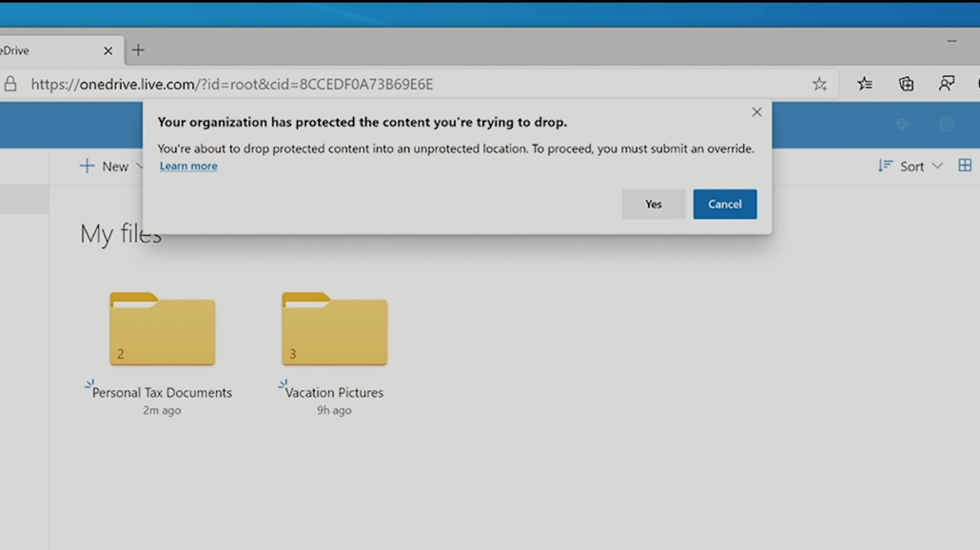Viewport: 980px width, 550px height.
Task: Open the Collections icon in toolbar
Action: 906,84
